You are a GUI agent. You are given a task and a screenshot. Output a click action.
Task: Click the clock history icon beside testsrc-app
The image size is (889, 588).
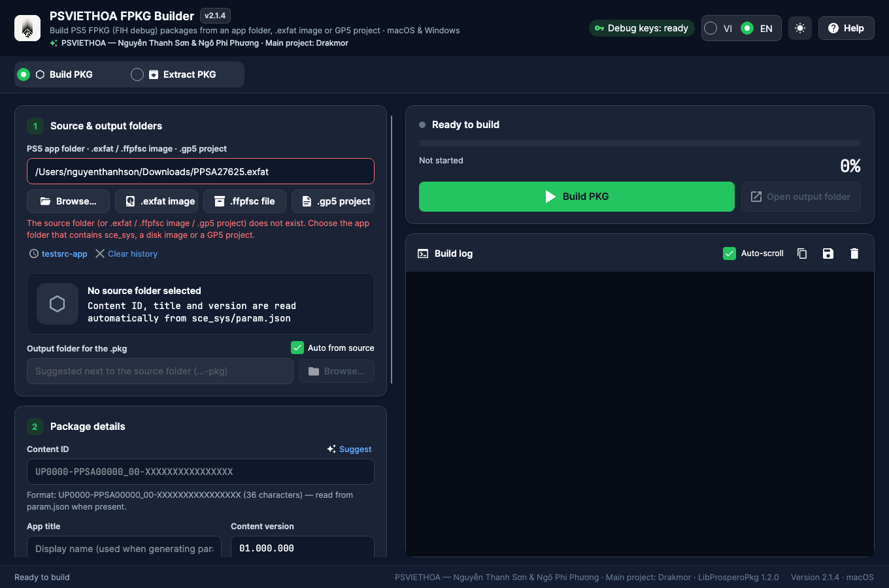pyautogui.click(x=34, y=253)
